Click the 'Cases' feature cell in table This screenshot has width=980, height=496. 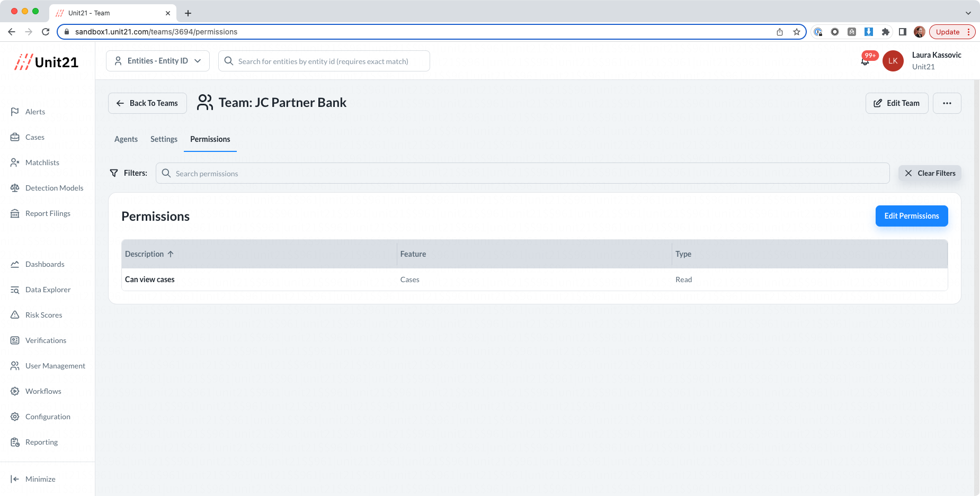(410, 279)
